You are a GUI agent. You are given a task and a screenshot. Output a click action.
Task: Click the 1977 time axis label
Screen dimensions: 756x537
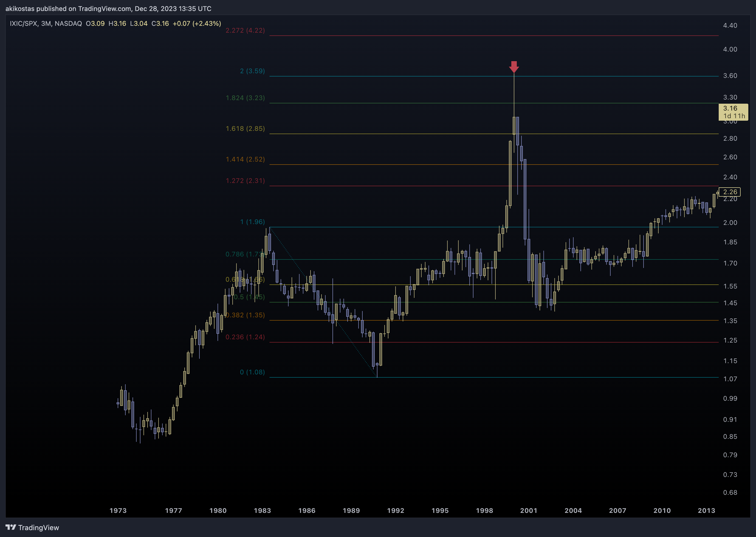click(174, 511)
